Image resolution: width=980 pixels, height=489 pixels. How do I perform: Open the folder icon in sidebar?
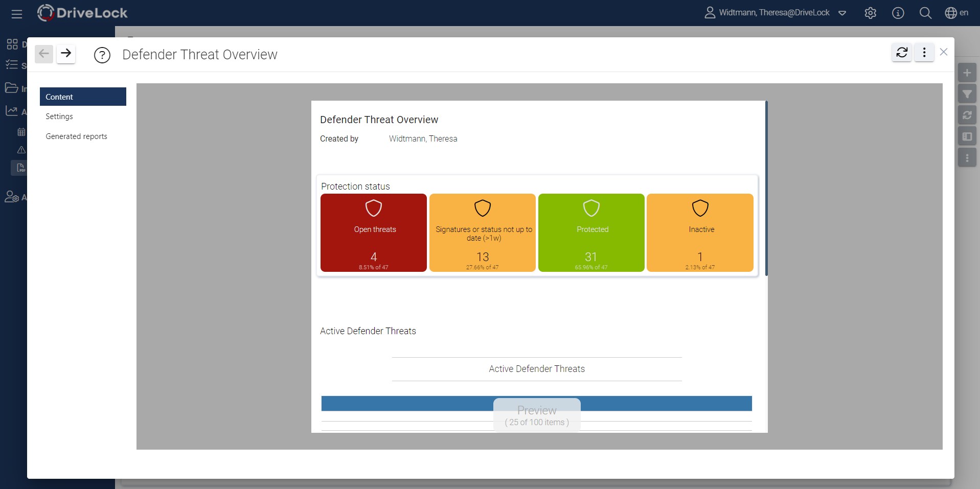[x=12, y=88]
